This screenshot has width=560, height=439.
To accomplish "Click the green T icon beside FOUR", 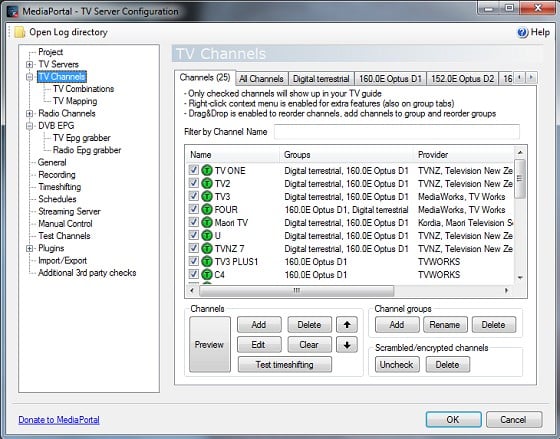I will (x=207, y=210).
